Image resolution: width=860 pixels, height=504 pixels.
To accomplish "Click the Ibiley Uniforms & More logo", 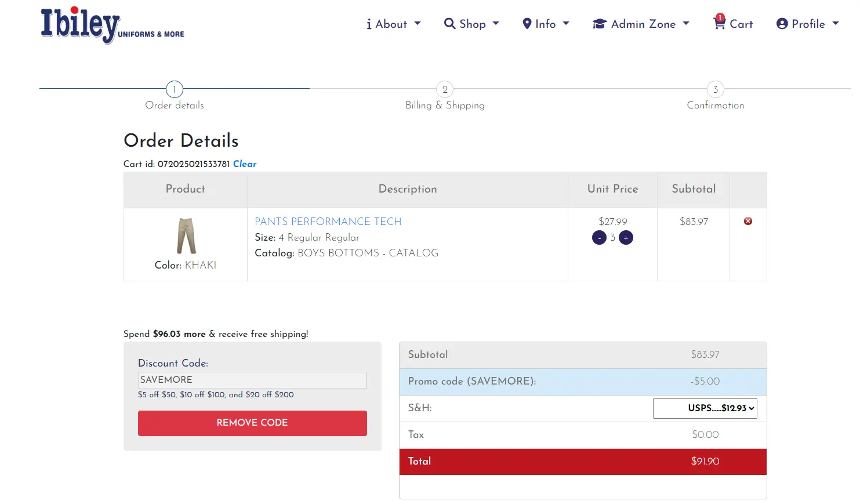I will coord(112,26).
